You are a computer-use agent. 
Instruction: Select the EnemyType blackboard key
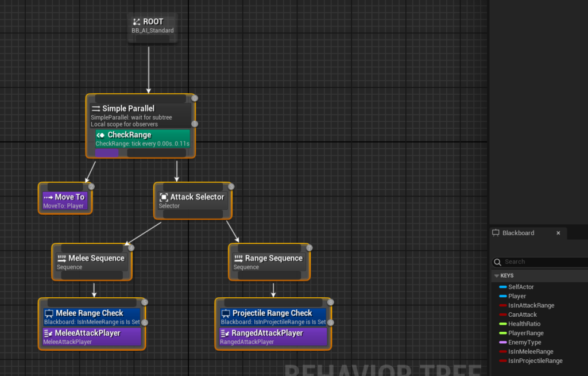524,342
